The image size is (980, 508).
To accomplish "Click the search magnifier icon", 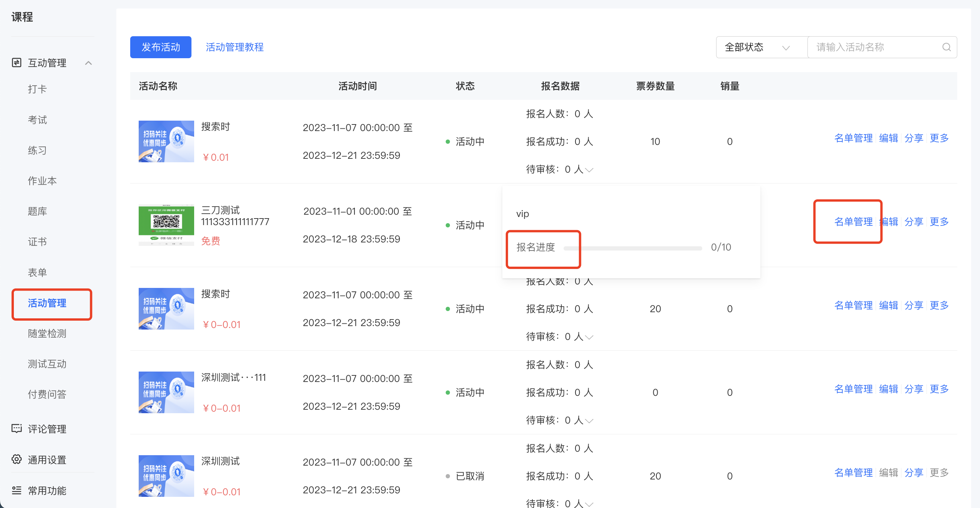I will [x=946, y=47].
